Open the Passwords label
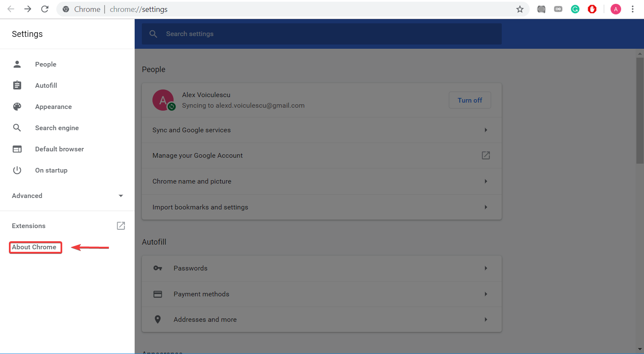644x354 pixels. click(x=191, y=268)
